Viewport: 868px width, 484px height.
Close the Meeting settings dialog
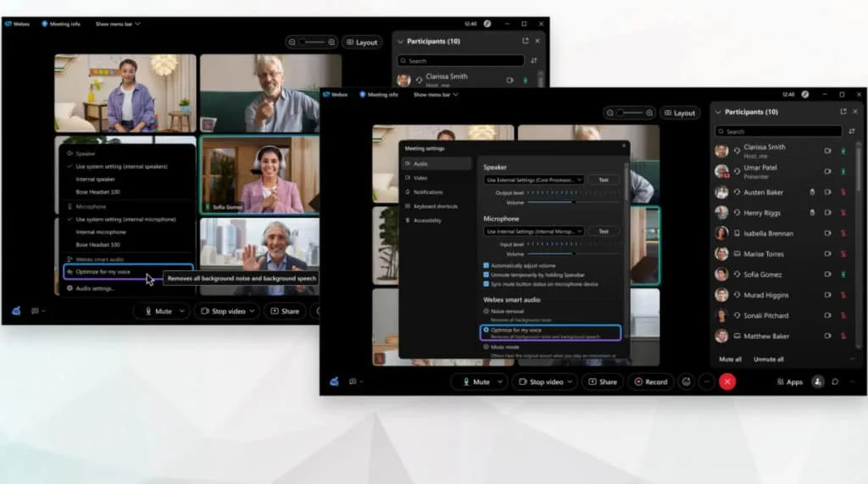[x=624, y=146]
